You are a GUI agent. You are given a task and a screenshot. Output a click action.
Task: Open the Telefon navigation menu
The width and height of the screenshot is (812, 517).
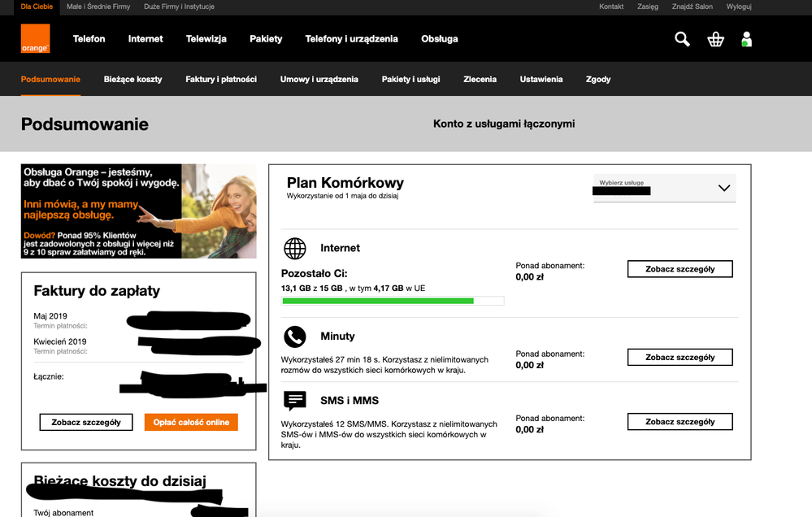click(x=89, y=39)
